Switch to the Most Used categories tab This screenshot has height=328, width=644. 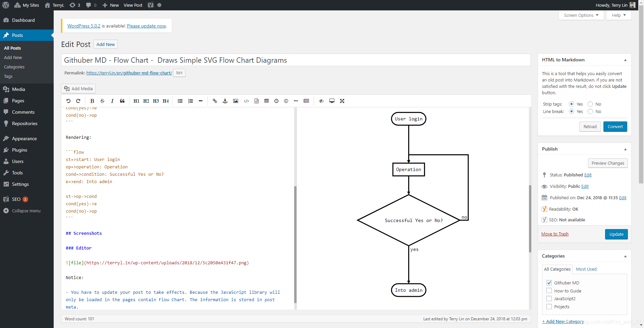(x=586, y=269)
